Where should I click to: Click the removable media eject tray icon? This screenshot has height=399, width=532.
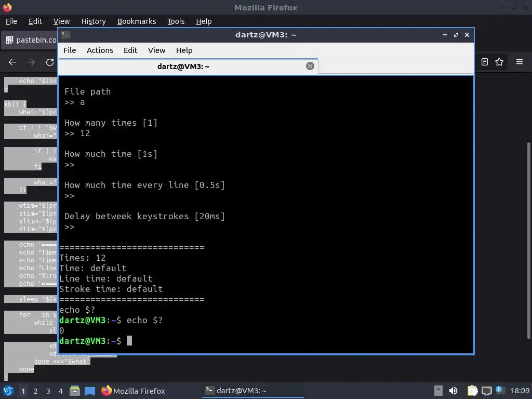[438, 391]
